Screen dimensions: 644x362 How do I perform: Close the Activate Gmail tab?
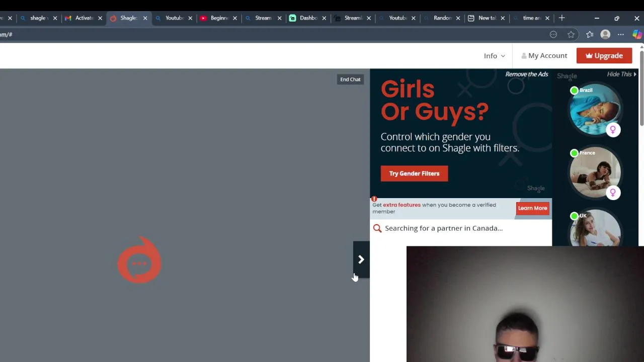pos(100,18)
